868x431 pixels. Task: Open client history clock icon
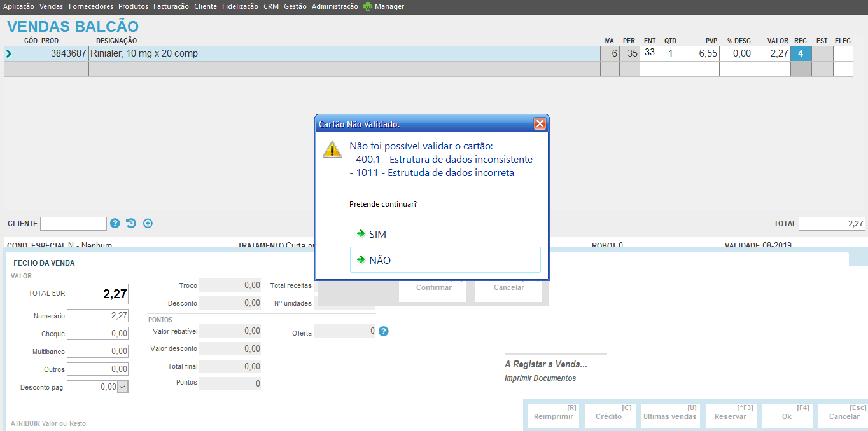click(131, 223)
